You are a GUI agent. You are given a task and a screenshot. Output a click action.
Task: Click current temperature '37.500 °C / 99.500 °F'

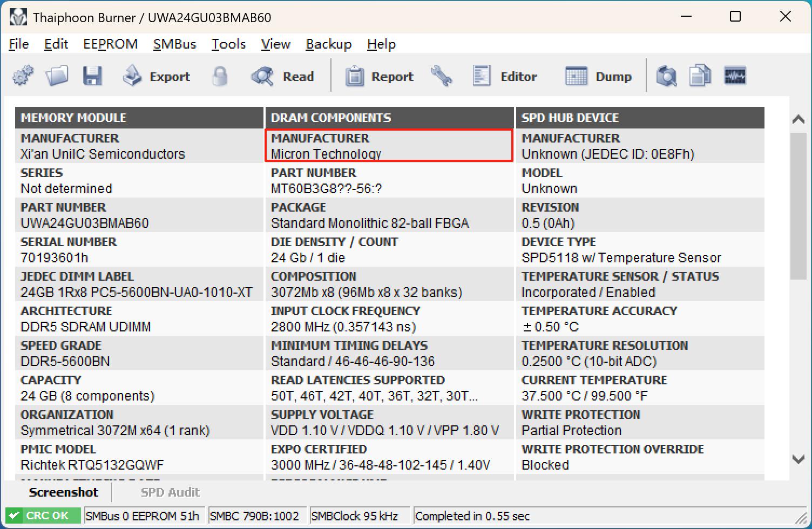585,396
